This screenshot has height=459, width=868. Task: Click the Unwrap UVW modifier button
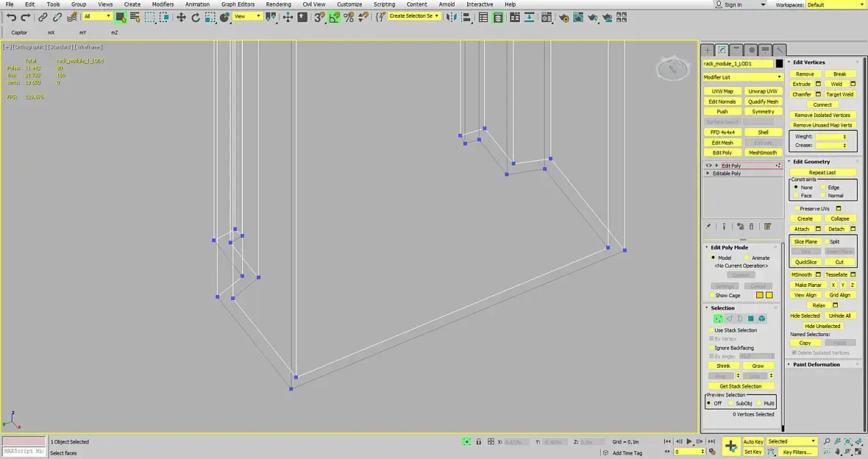coord(763,91)
